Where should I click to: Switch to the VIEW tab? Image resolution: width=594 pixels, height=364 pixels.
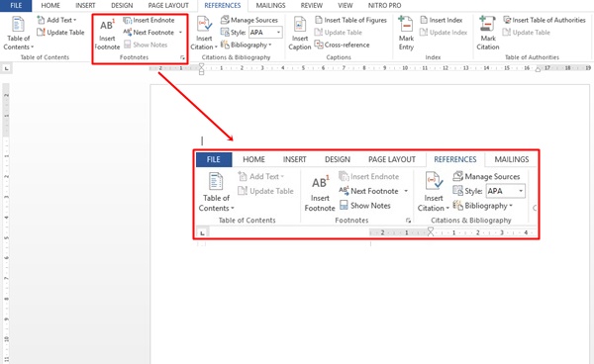click(x=345, y=5)
